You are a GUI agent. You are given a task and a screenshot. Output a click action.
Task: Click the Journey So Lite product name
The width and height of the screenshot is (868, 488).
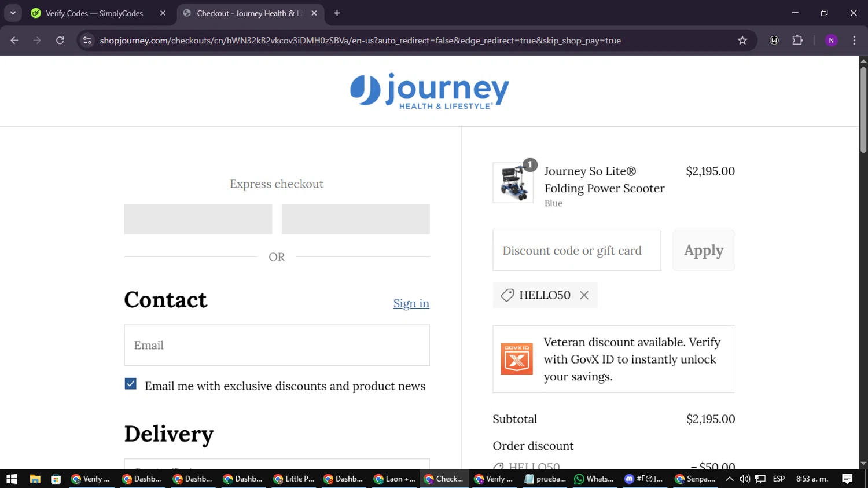pyautogui.click(x=604, y=179)
